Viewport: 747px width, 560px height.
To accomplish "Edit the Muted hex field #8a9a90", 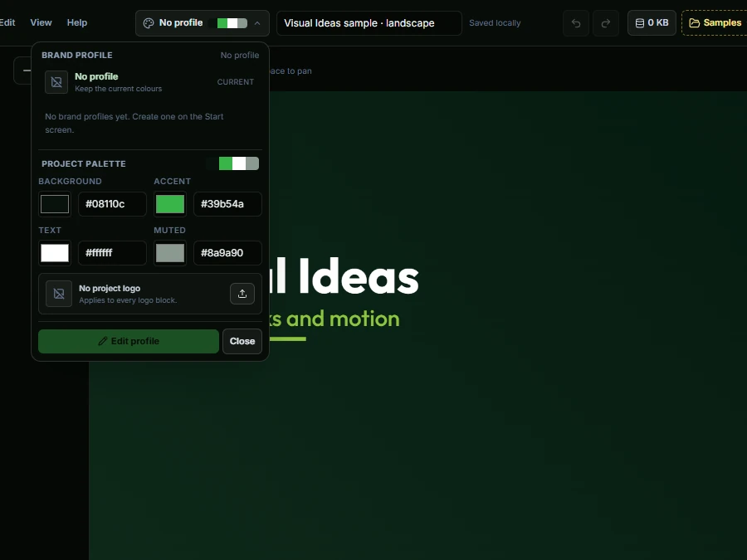I will pos(227,253).
